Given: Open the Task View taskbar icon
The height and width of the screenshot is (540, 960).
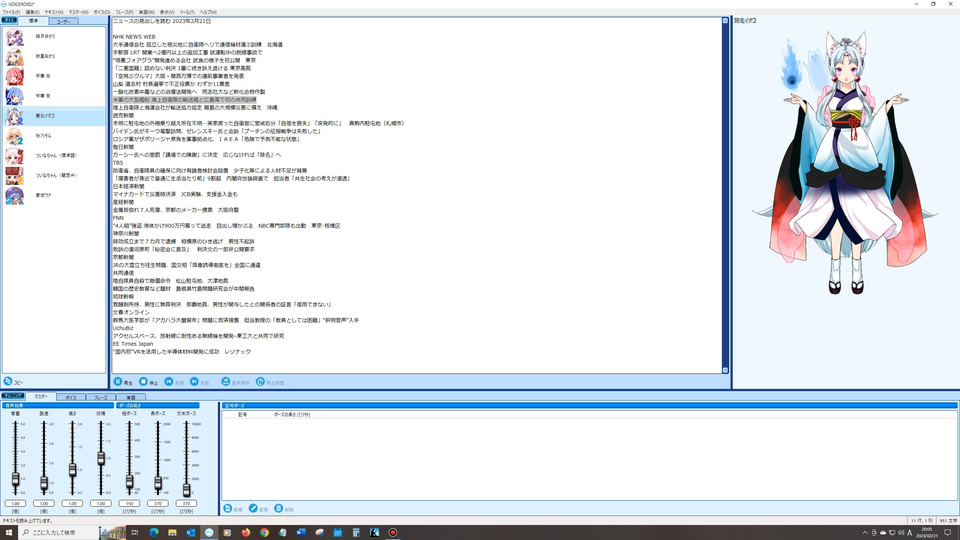Looking at the screenshot, I should (x=135, y=533).
